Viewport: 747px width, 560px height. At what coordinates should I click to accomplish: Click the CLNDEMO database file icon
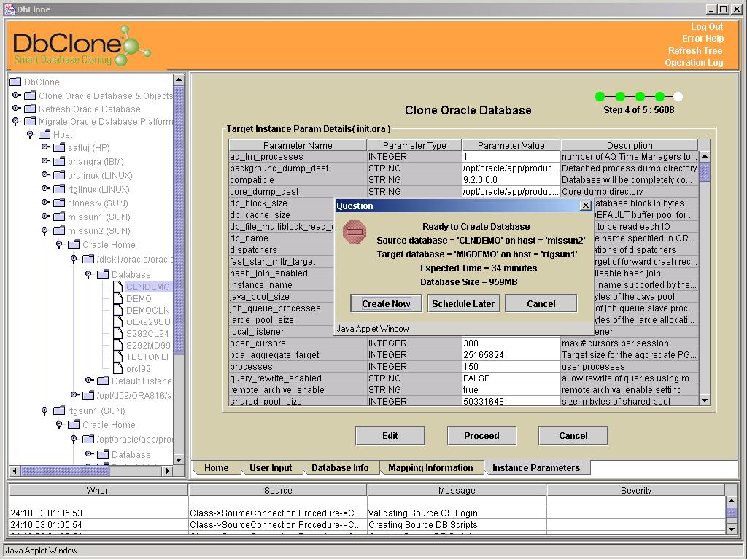118,287
